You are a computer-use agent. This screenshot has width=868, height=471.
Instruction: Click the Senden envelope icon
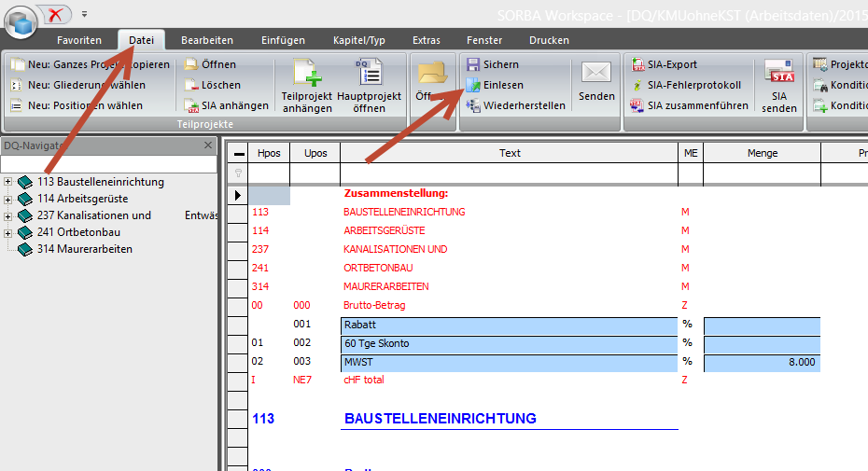[596, 74]
